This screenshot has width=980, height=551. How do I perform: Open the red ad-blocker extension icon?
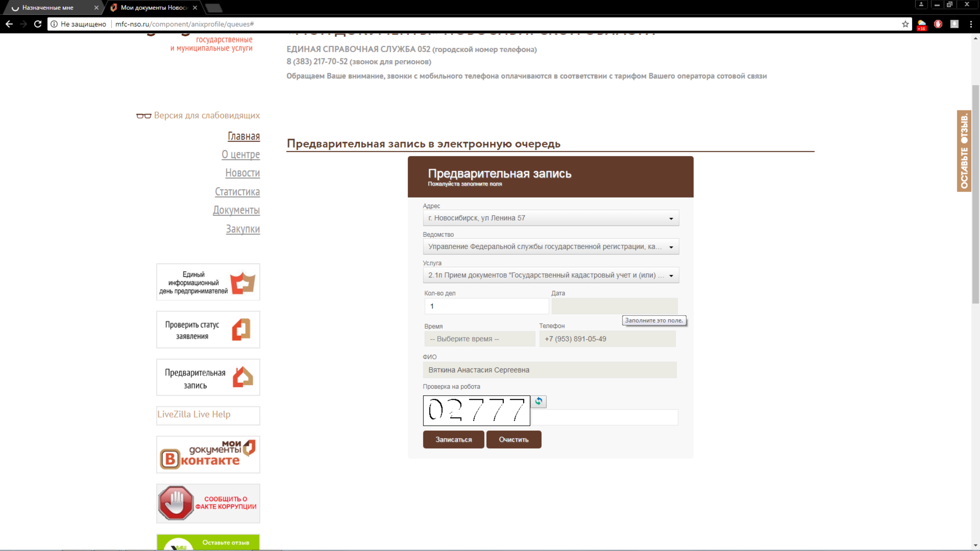(938, 24)
